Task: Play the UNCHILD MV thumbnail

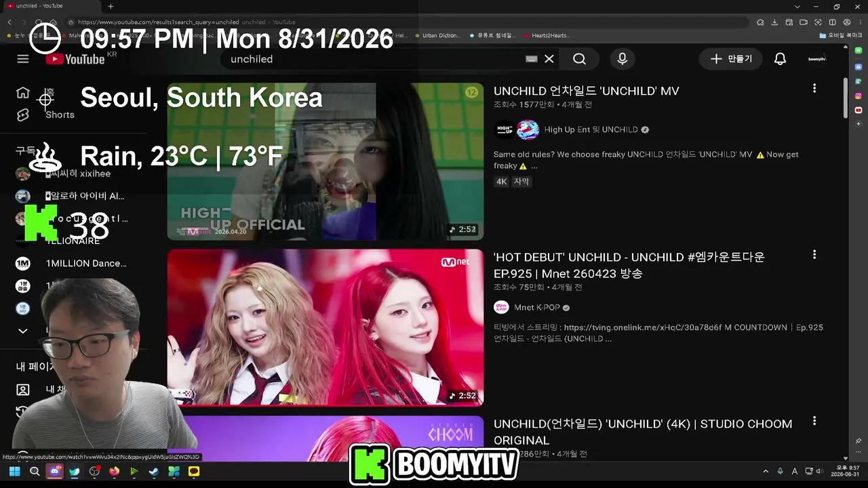Action: (x=325, y=161)
